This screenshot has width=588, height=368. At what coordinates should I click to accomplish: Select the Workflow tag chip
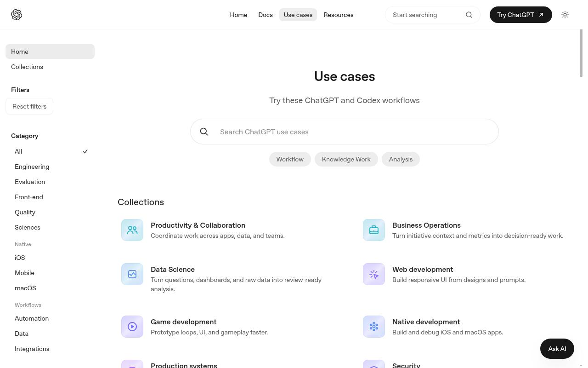tap(290, 159)
